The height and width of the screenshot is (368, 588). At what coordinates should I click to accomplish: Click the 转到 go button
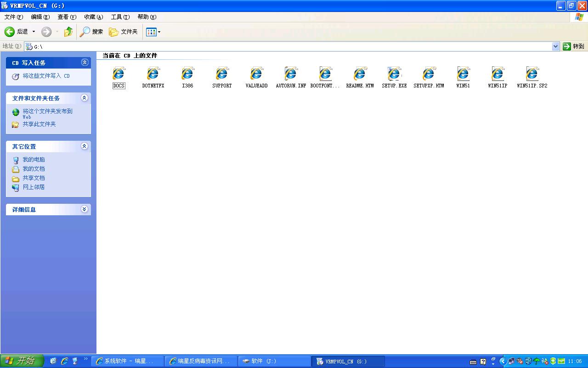[x=574, y=46]
